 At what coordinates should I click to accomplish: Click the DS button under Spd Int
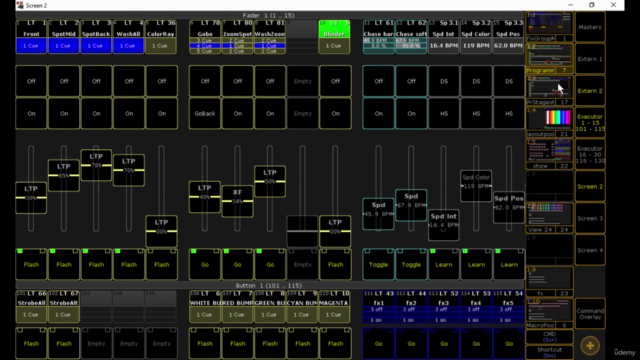coord(444,81)
